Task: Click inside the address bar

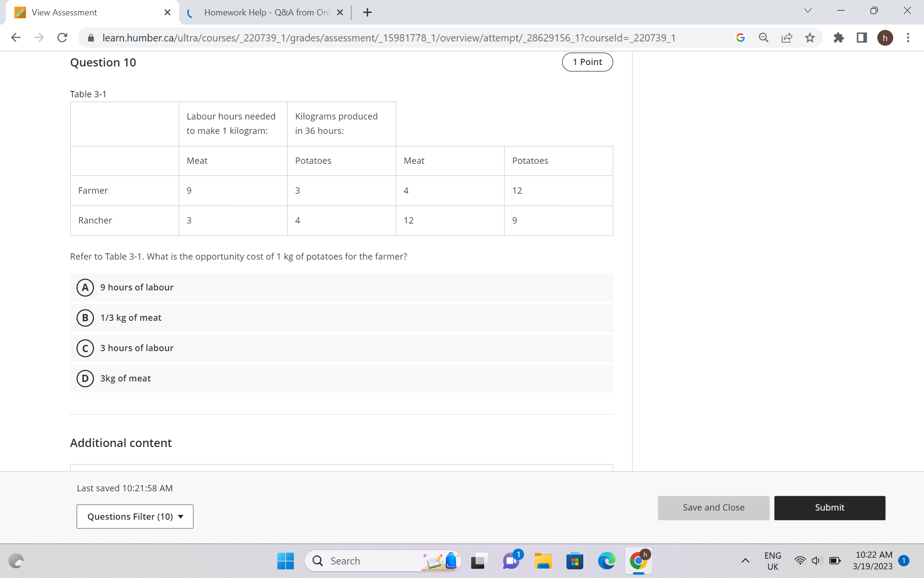Action: point(385,38)
